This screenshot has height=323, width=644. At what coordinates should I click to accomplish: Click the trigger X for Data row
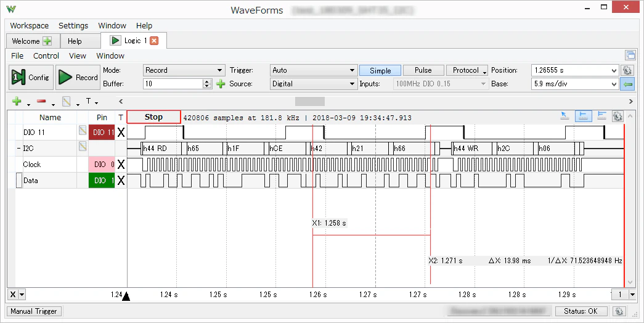(121, 181)
